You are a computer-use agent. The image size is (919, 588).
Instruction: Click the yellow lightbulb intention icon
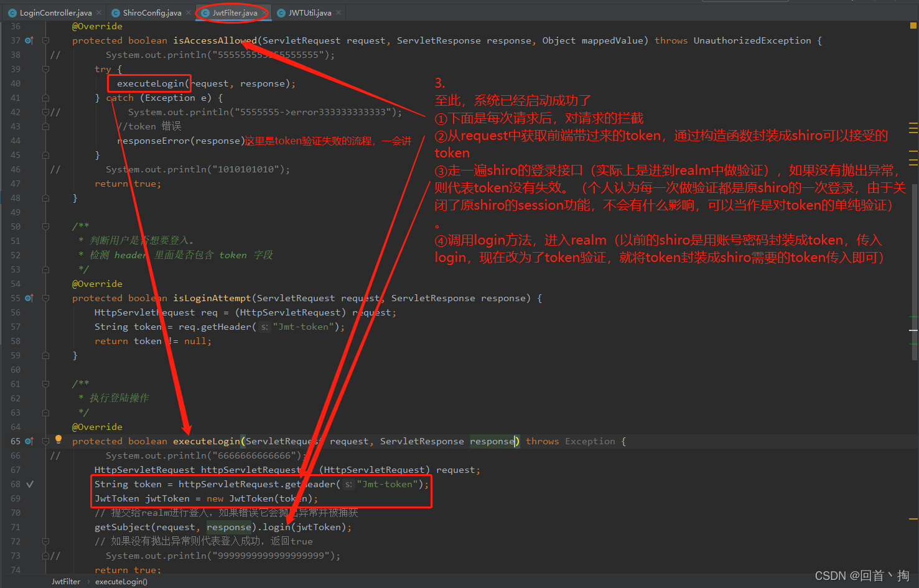point(58,439)
